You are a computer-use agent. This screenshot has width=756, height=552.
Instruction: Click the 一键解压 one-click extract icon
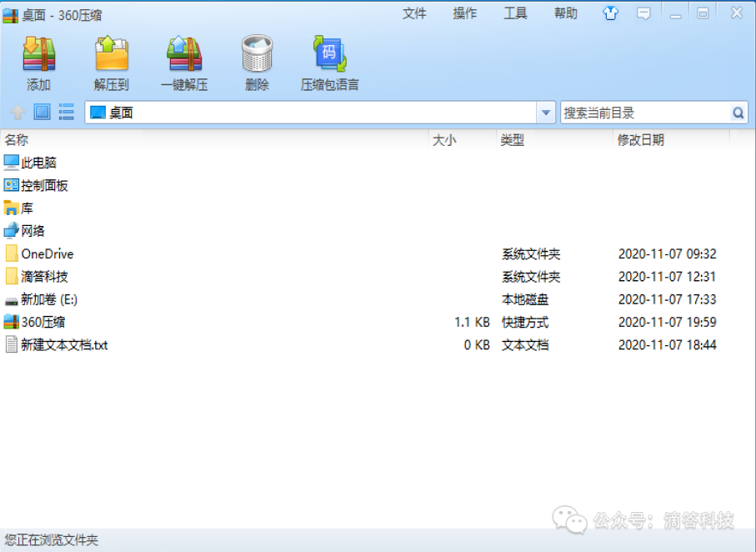pyautogui.click(x=184, y=54)
